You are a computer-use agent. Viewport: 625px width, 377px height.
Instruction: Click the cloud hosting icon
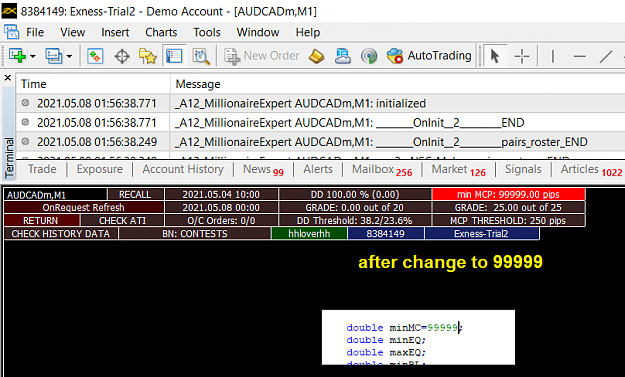[x=343, y=56]
